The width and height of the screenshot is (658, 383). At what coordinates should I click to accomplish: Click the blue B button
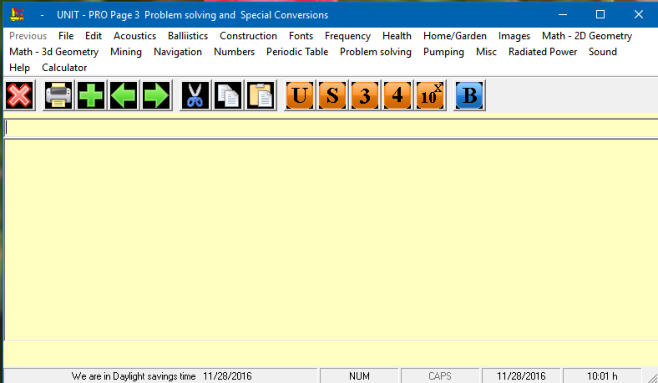tap(470, 95)
